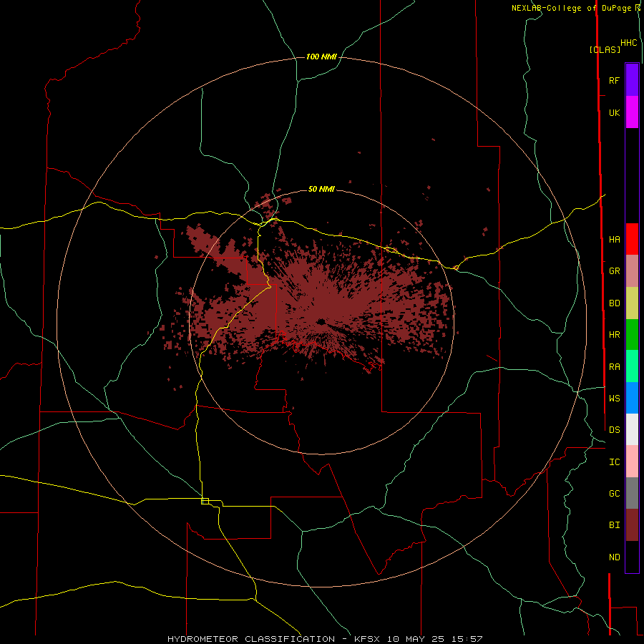Screen dimensions: 644x644
Task: Click the BI dark red legend swatch
Action: [x=632, y=525]
